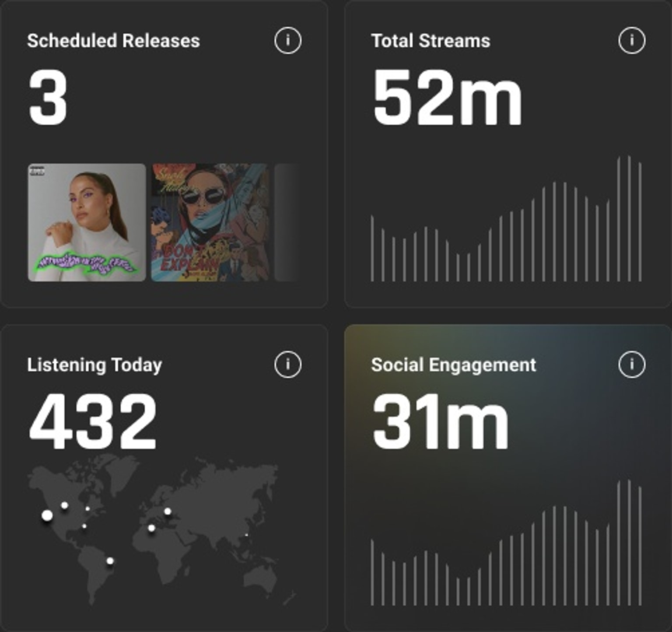Click the Social Engagement info icon
This screenshot has width=672, height=632.
point(631,364)
